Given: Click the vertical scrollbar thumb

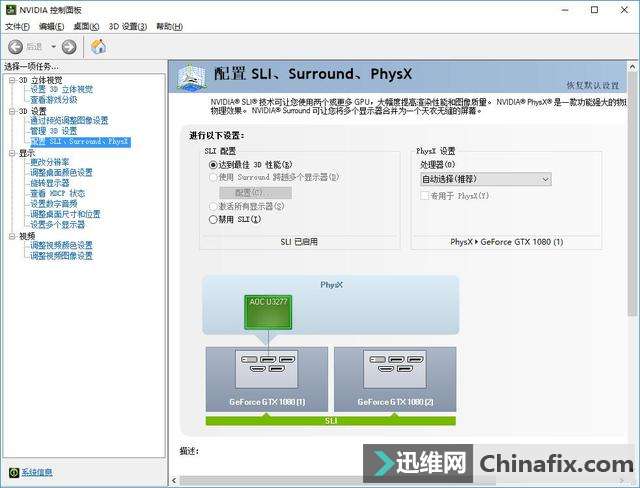Looking at the screenshot, I should click(632, 194).
